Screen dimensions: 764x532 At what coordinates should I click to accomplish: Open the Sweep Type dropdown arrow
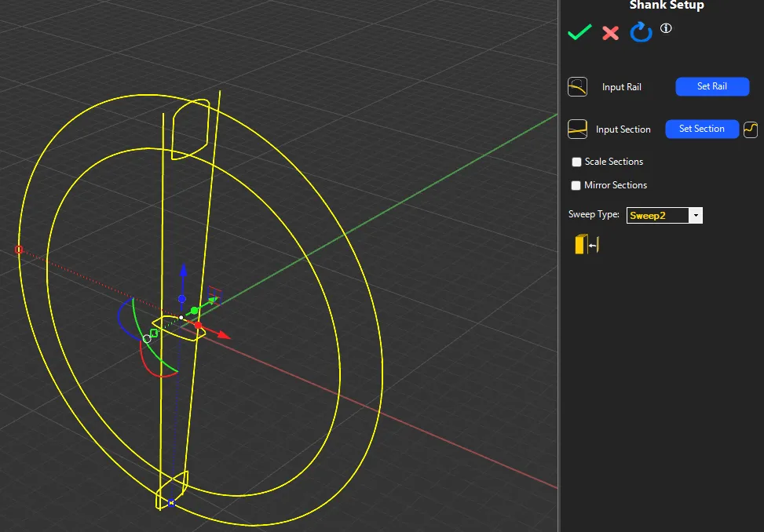(696, 215)
